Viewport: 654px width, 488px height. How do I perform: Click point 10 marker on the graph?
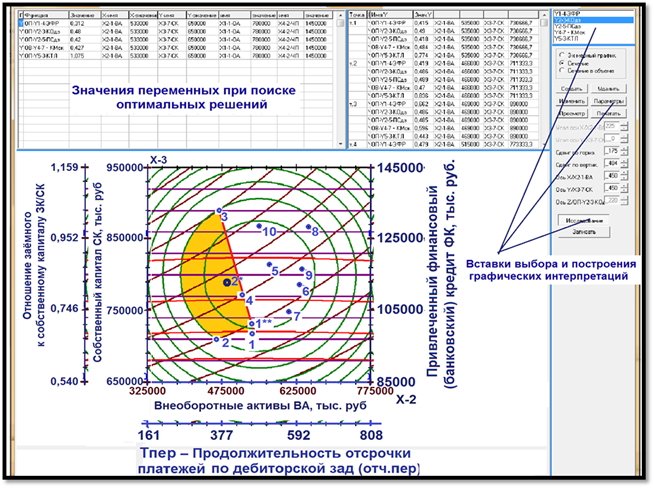259,226
